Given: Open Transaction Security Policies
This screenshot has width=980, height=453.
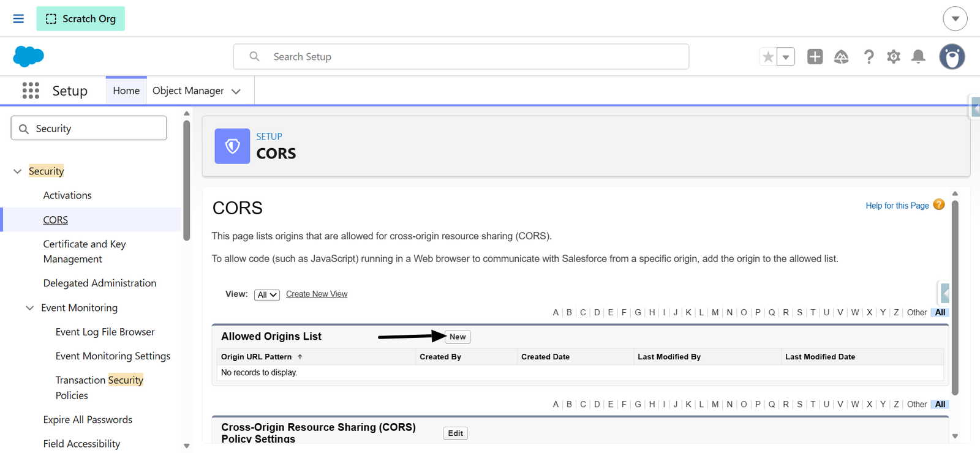Looking at the screenshot, I should [x=99, y=387].
